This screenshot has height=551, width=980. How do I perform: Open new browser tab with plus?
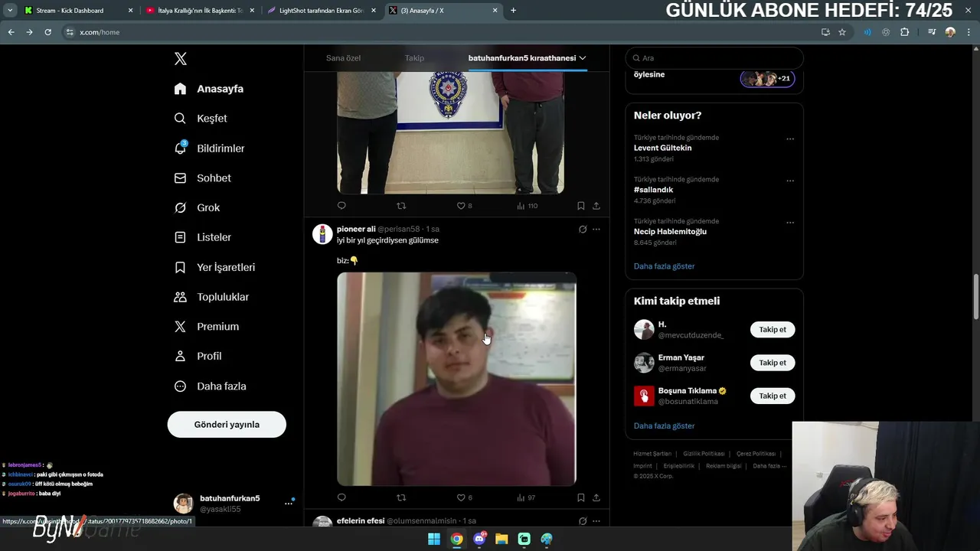point(513,11)
